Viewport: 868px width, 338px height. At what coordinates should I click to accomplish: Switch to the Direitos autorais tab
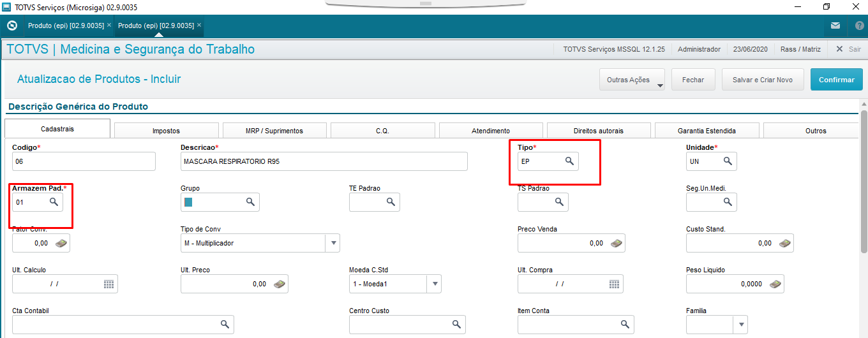click(x=599, y=130)
